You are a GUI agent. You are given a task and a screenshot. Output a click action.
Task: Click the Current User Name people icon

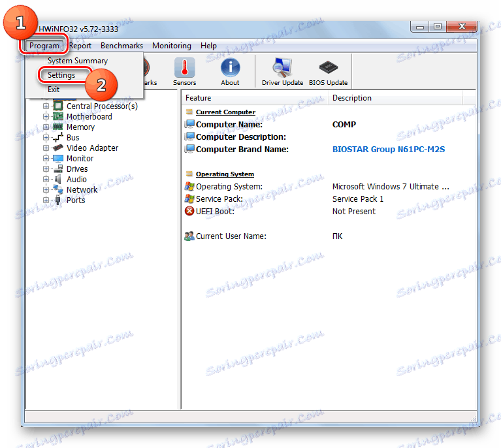coord(189,236)
